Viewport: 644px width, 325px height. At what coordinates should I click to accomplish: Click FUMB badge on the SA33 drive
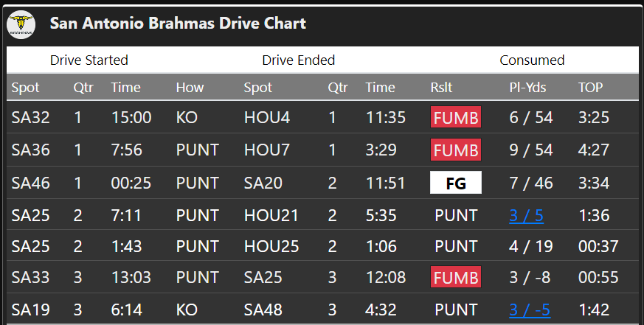(456, 277)
